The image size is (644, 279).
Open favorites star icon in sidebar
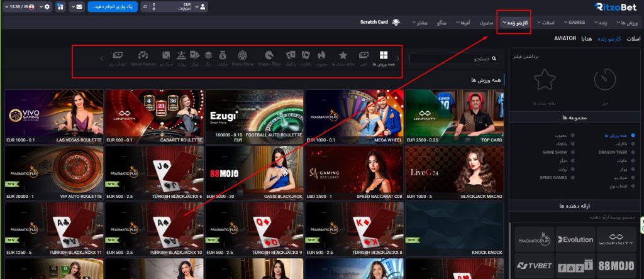[x=545, y=79]
